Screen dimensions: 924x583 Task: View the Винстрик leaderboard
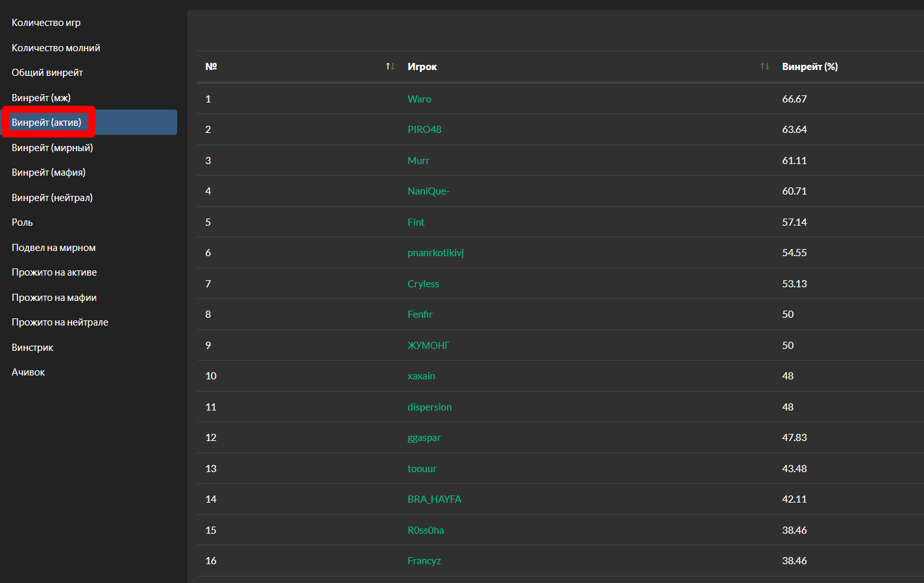coord(31,347)
